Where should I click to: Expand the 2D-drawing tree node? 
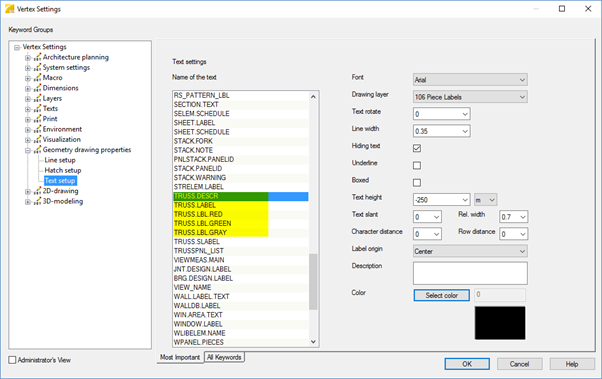pos(28,191)
